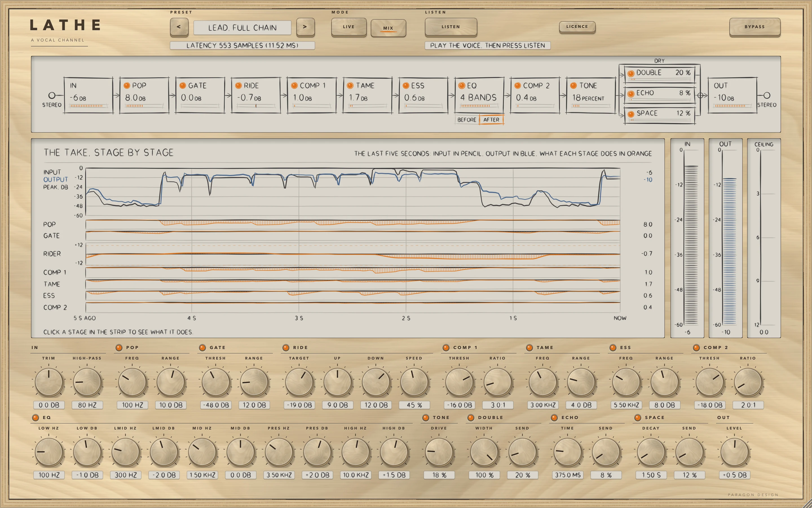
Task: Select the AFTER view under the EQ stage
Action: pyautogui.click(x=491, y=120)
